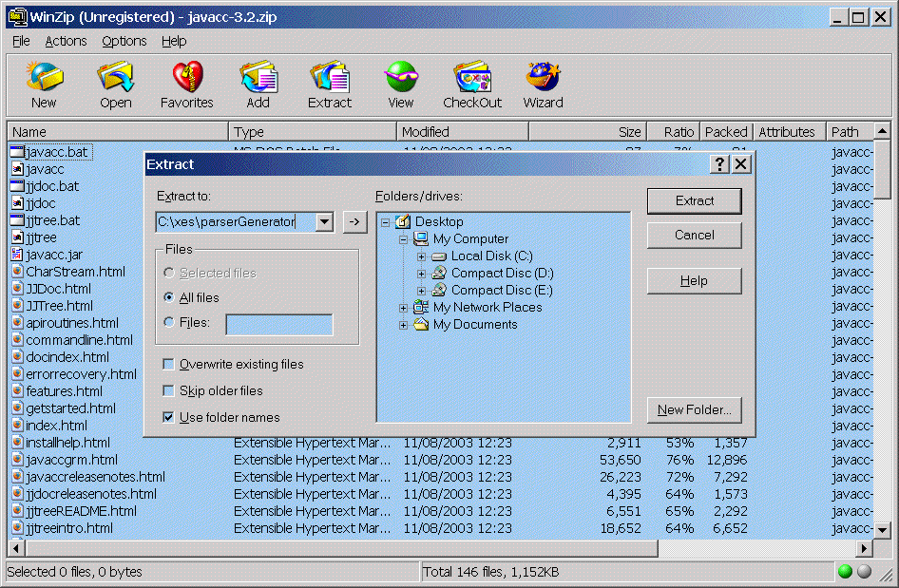Image resolution: width=899 pixels, height=588 pixels.
Task: Open the Actions menu
Action: pyautogui.click(x=66, y=41)
